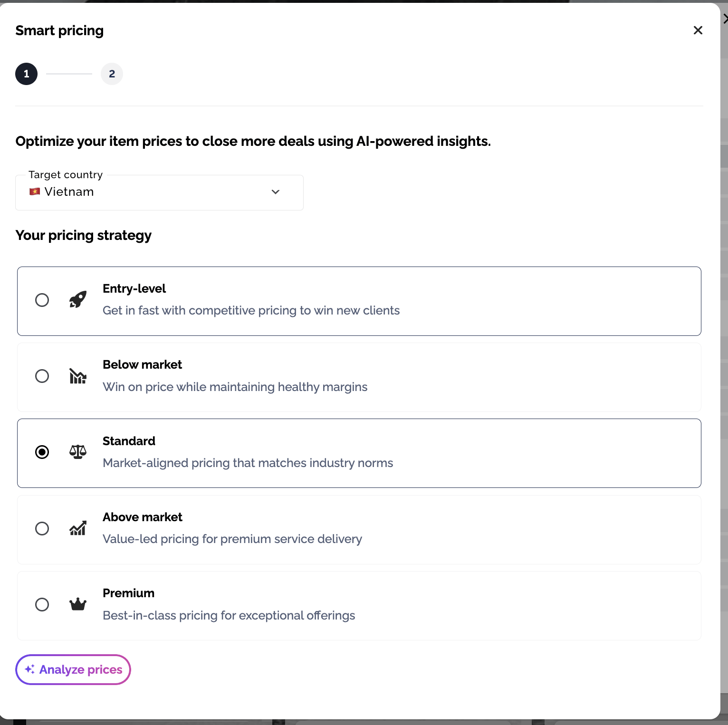728x725 pixels.
Task: Click the Standard strategy title
Action: pyautogui.click(x=129, y=441)
